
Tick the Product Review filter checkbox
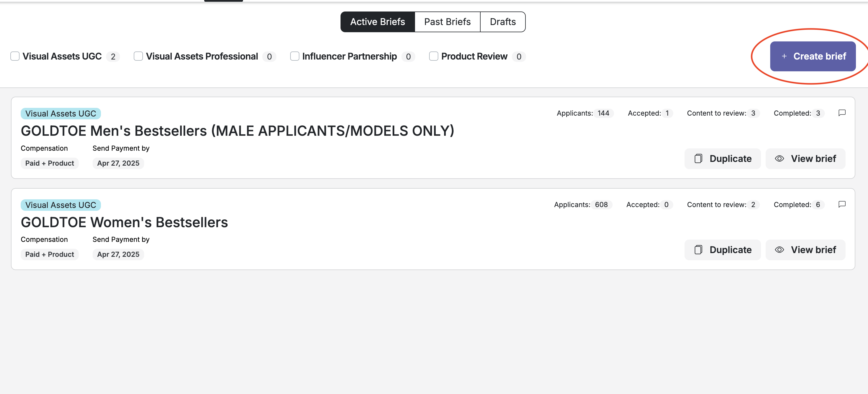(433, 56)
